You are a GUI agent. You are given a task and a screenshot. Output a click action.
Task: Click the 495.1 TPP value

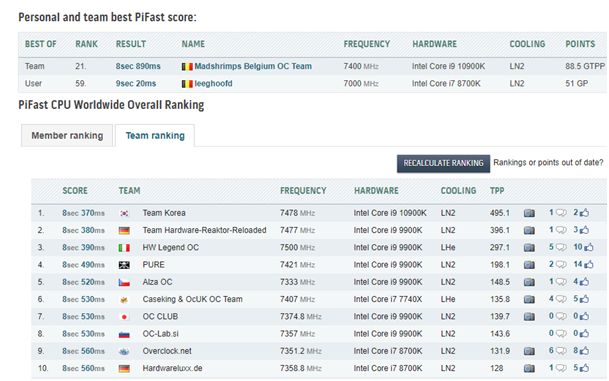(x=499, y=213)
